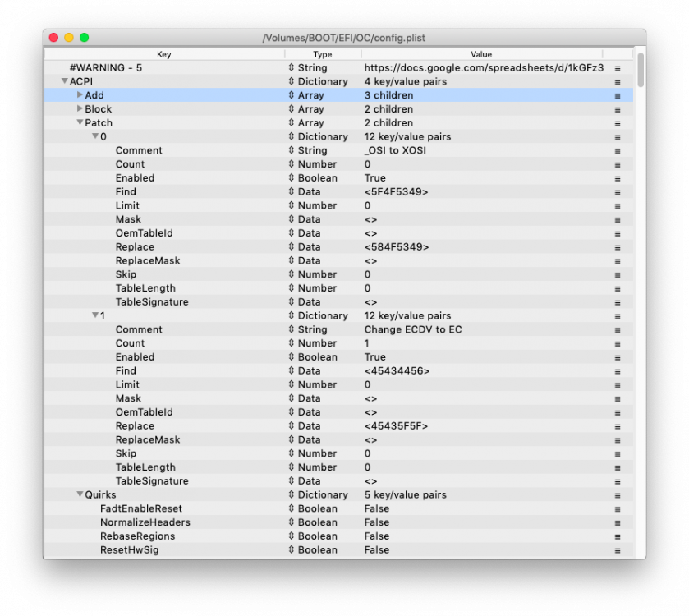The image size is (689, 616).
Task: Open row menu icon for Change ECDV to EC
Action: click(618, 330)
